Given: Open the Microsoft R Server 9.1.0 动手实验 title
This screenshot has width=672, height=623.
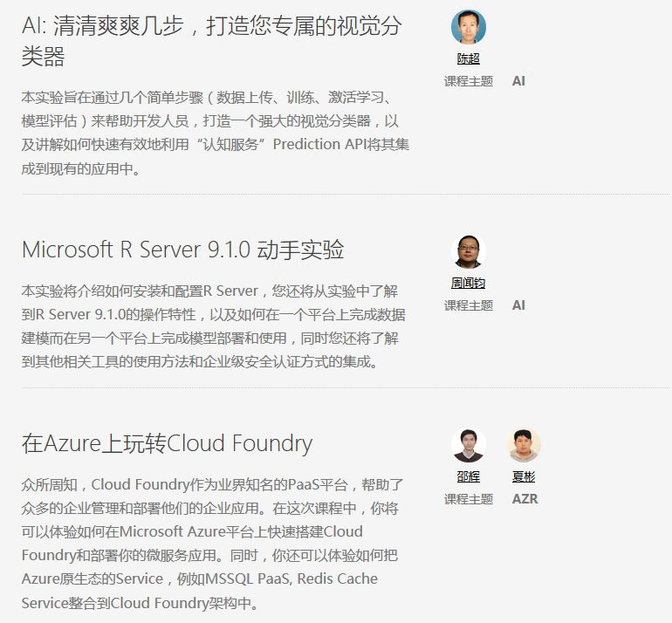Looking at the screenshot, I should tap(183, 250).
